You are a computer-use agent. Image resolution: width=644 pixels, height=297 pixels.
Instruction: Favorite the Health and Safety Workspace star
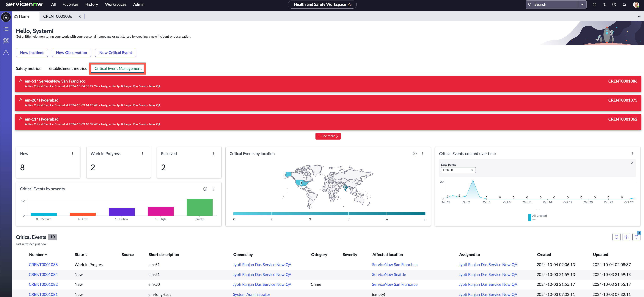coord(350,4)
